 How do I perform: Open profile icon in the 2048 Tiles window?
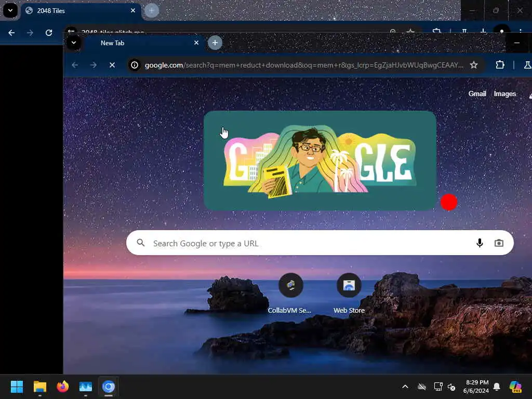(502, 30)
